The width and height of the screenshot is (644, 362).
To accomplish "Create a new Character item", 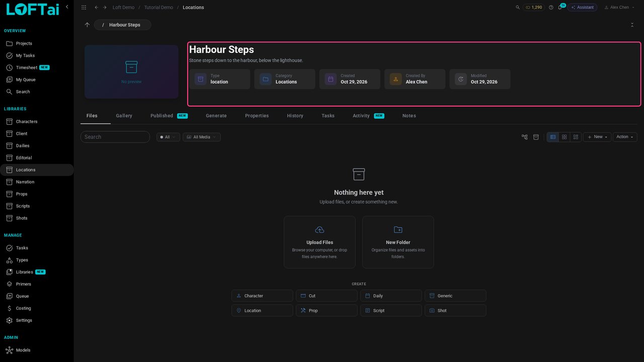I will [x=262, y=296].
